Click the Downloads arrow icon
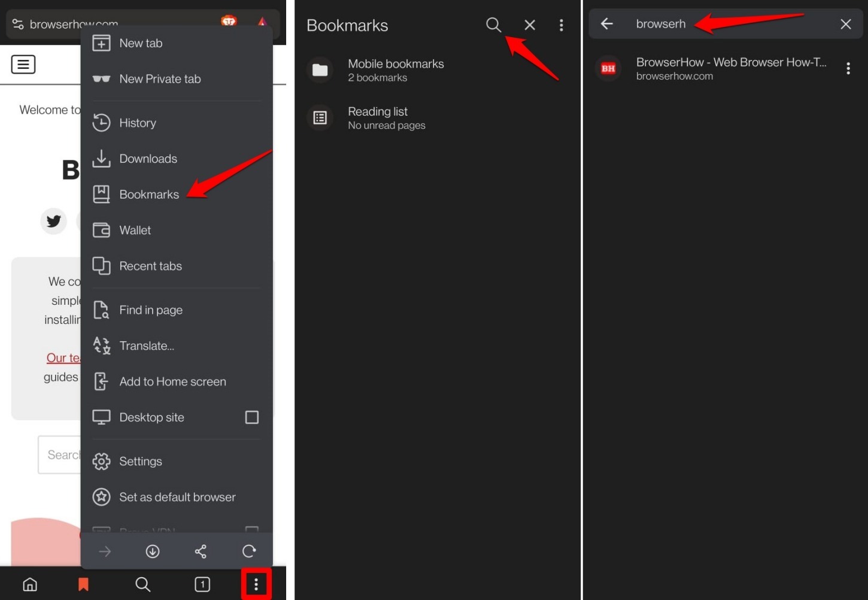Image resolution: width=868 pixels, height=600 pixels. pyautogui.click(x=101, y=159)
